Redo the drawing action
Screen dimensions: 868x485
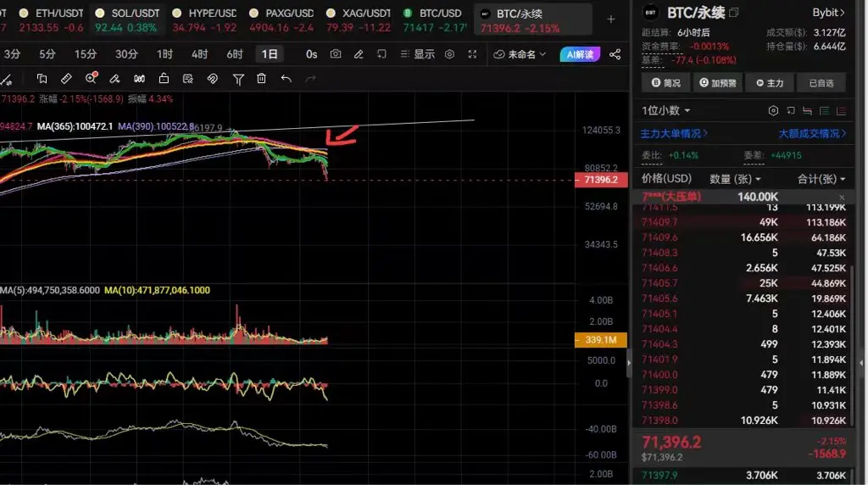coord(310,79)
